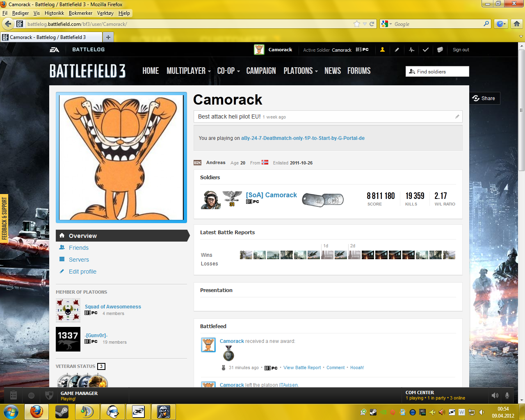525x420 pixels.
Task: Open the Windows Start menu
Action: (x=11, y=411)
